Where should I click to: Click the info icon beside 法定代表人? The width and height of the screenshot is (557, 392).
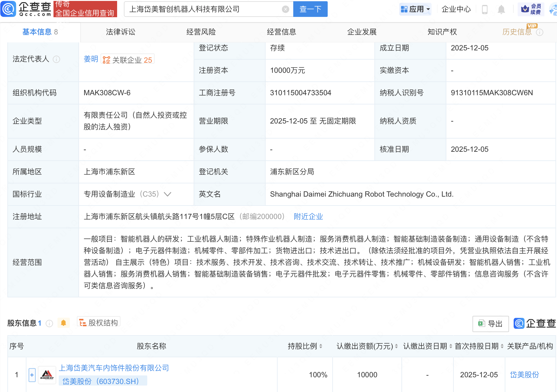click(x=57, y=60)
